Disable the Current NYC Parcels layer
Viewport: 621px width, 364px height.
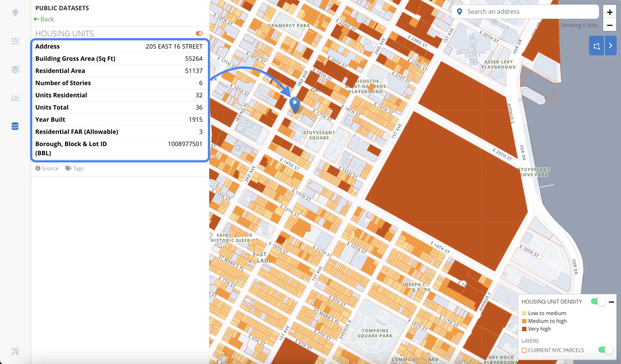point(606,350)
